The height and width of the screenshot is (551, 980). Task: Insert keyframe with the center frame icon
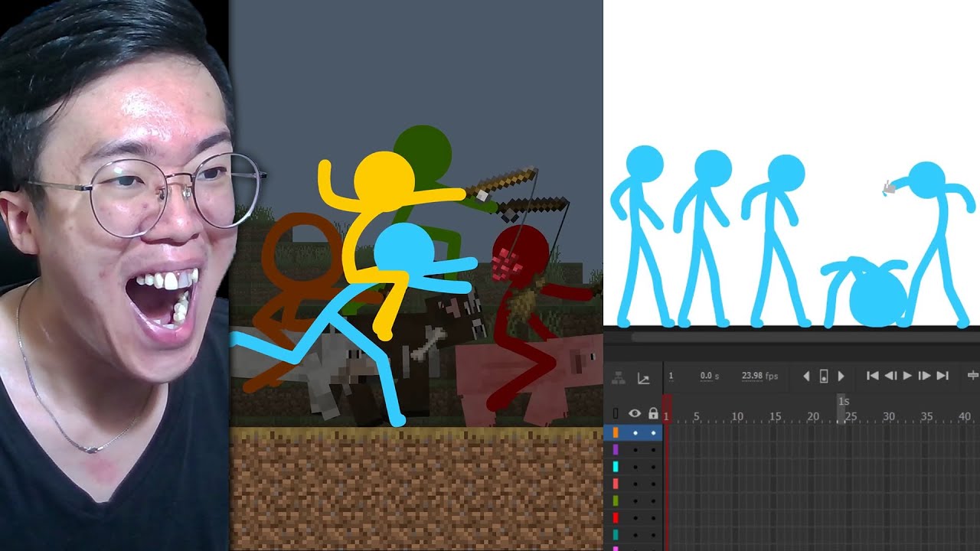click(x=824, y=376)
